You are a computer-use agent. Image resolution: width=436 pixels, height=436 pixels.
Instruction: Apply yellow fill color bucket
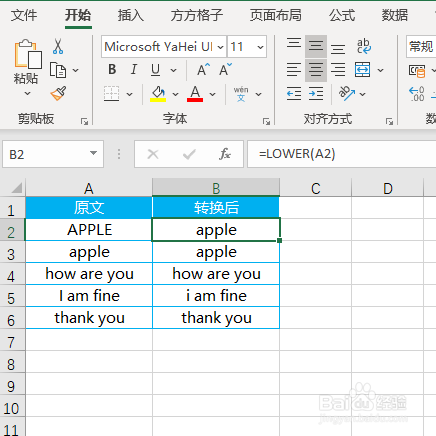tap(158, 94)
